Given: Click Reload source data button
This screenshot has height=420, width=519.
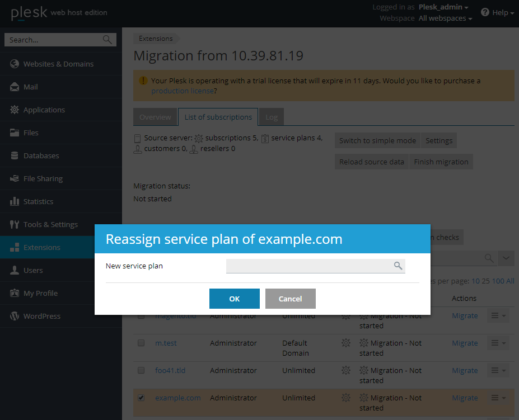Looking at the screenshot, I should pyautogui.click(x=372, y=162).
